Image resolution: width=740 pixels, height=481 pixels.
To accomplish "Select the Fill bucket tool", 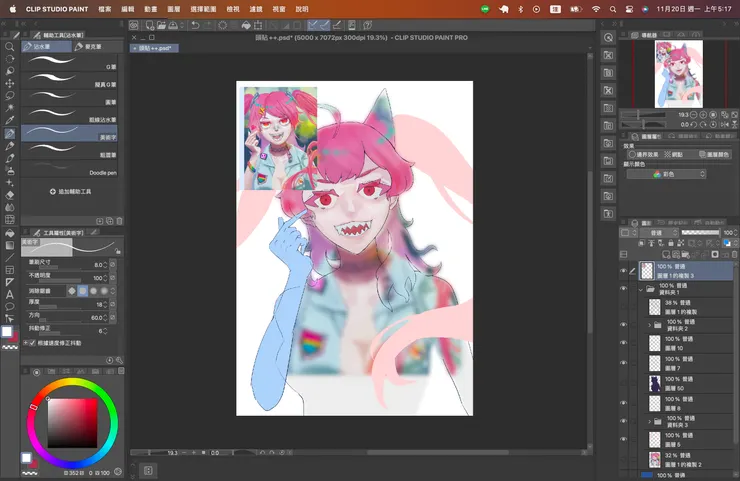I will coord(9,233).
